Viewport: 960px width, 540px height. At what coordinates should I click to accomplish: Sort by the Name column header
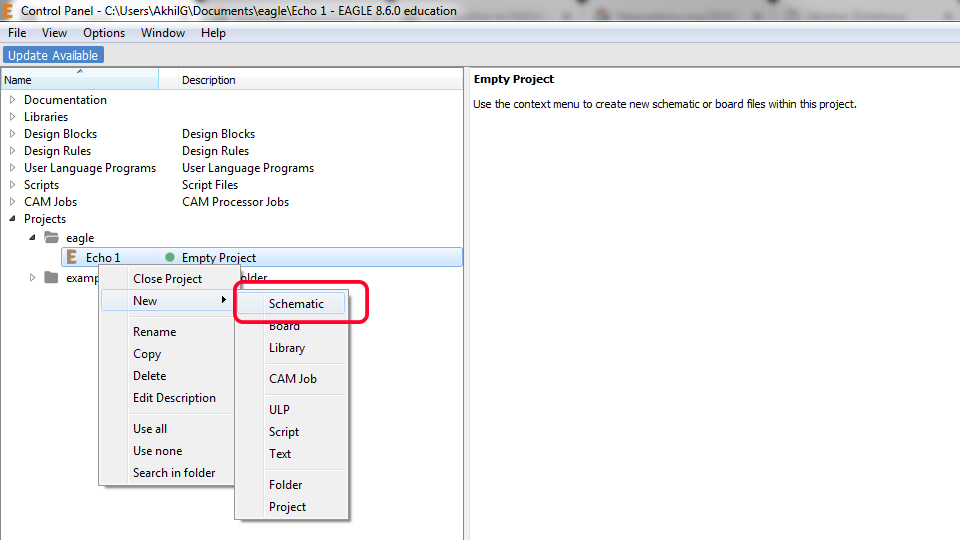coord(80,80)
